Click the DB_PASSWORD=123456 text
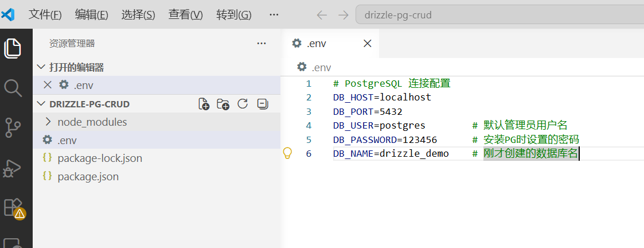644x248 pixels. coord(385,139)
